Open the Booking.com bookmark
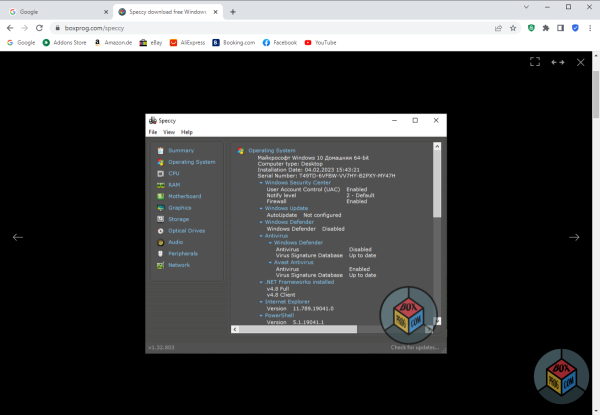600x415 pixels. (x=234, y=42)
